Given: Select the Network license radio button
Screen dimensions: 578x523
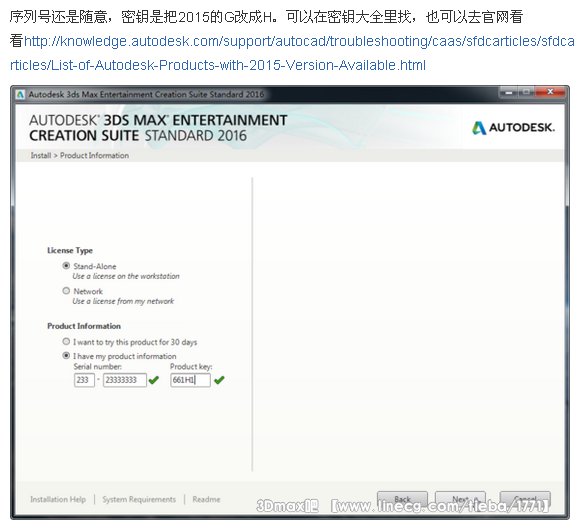Looking at the screenshot, I should tap(66, 291).
